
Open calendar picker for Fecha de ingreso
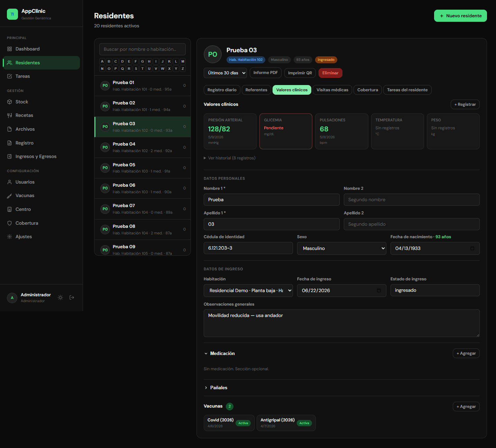coord(379,291)
